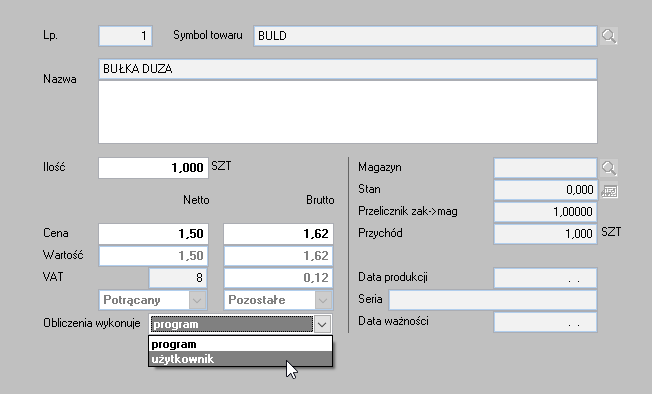Click the 'Symbol towaru' label
The image size is (652, 394).
pyautogui.click(x=208, y=35)
